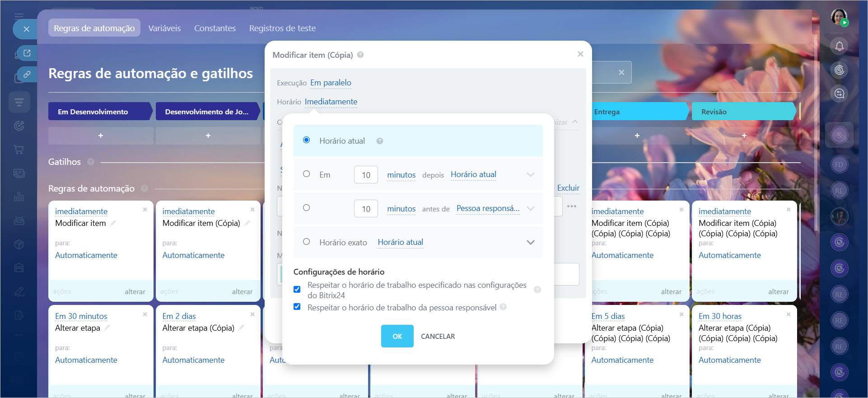Uncheck respect Bitrix24 working hours checkbox
Image resolution: width=868 pixels, height=398 pixels.
297,289
